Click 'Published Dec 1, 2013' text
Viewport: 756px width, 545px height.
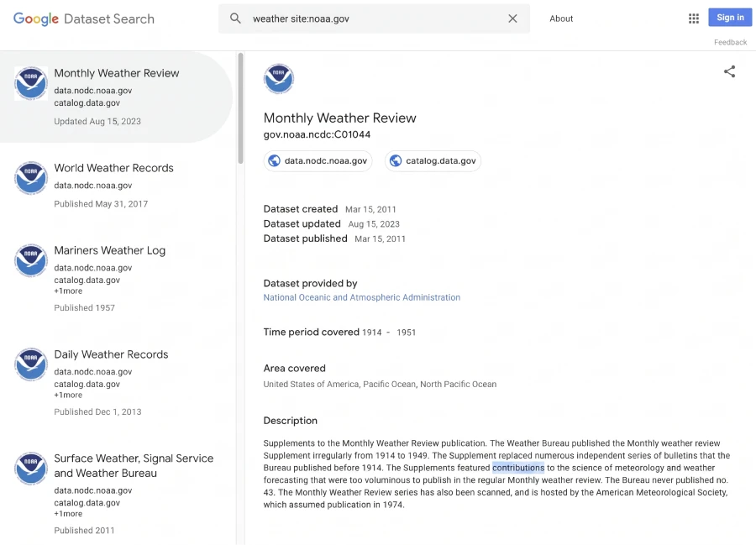(98, 411)
